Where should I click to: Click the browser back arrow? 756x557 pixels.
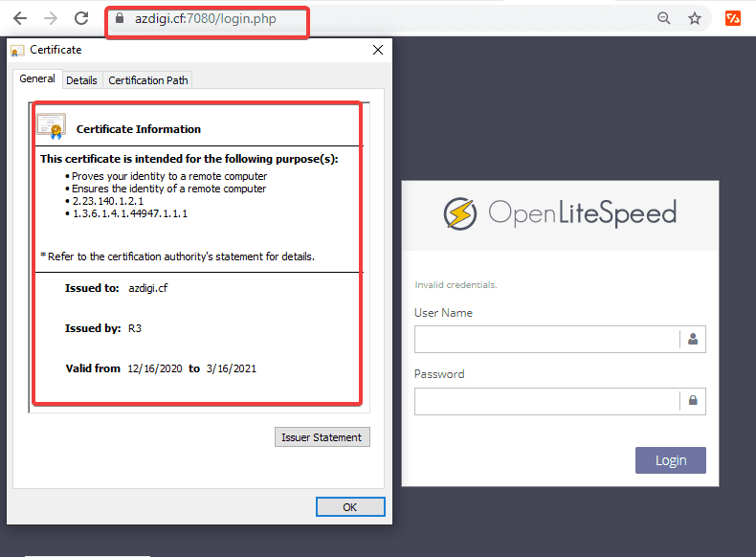point(20,19)
